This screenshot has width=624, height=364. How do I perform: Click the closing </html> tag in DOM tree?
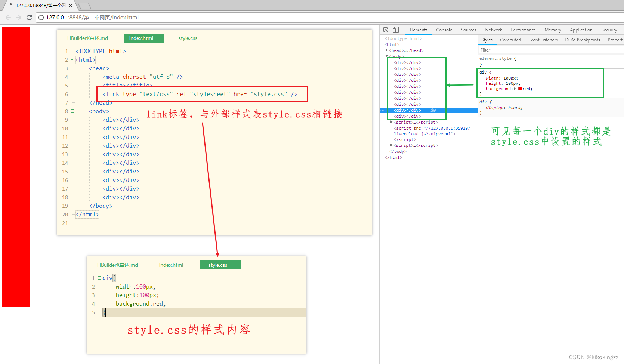[393, 157]
